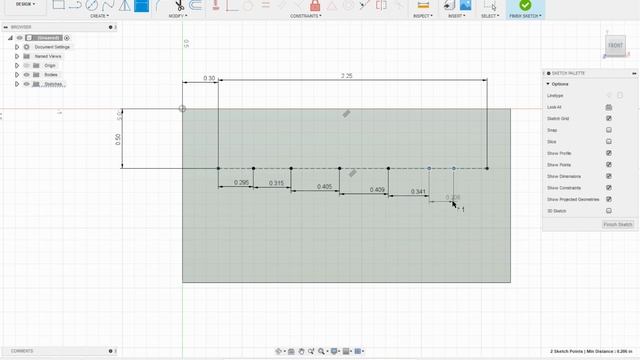This screenshot has height=360, width=640.
Task: Uncheck Show Points checkbox
Action: [x=609, y=164]
